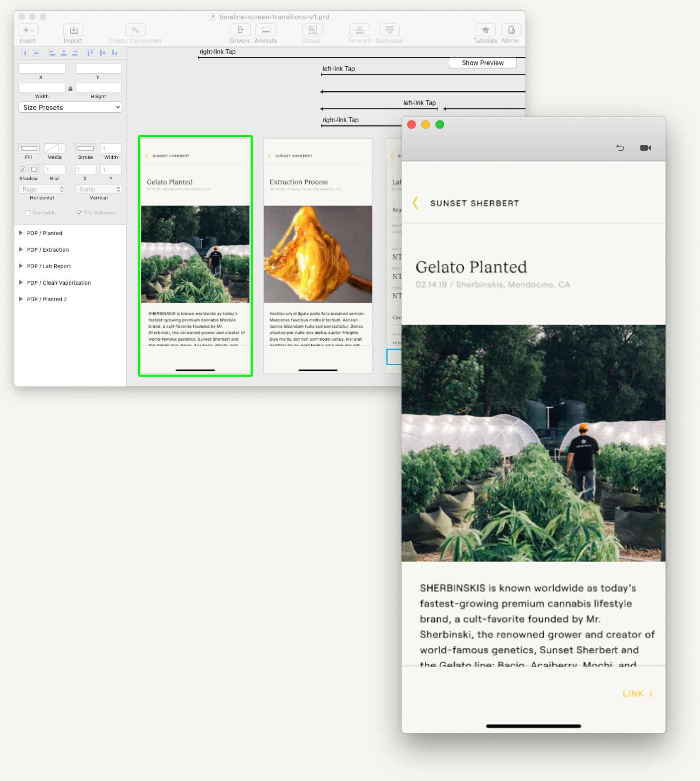Screen dimensions: 700x781
Task: Click align vertical centers icon
Action: pos(102,53)
